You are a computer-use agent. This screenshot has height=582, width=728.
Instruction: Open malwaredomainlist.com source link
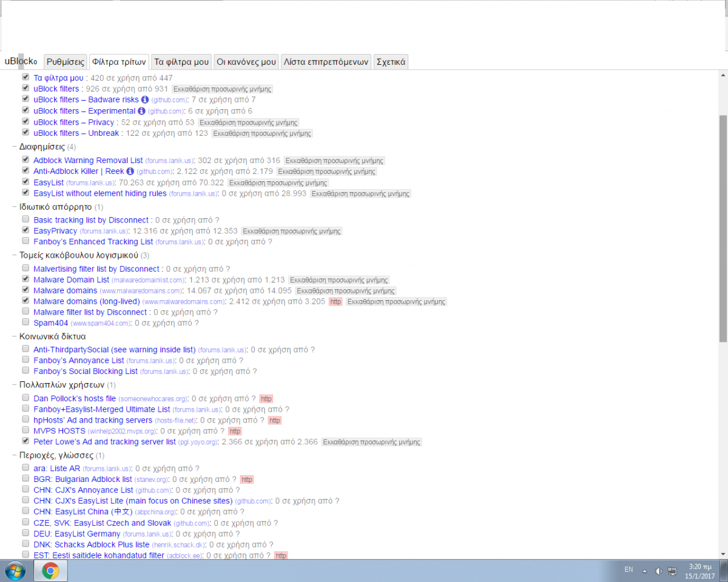[149, 280]
